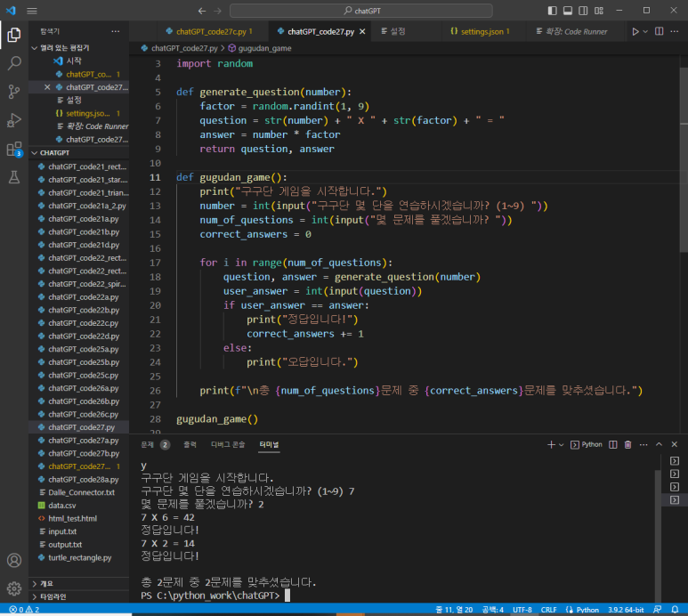Go forward with the navigation arrow
688x616 pixels.
[x=218, y=11]
